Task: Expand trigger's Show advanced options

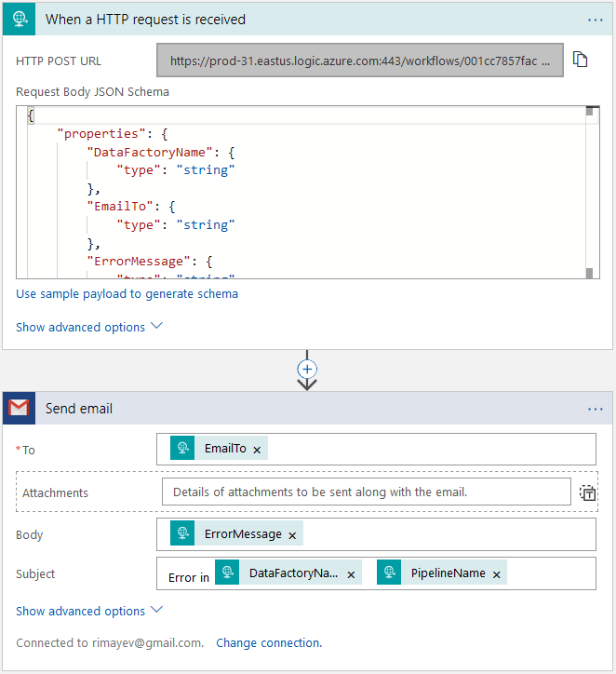Action: [89, 327]
